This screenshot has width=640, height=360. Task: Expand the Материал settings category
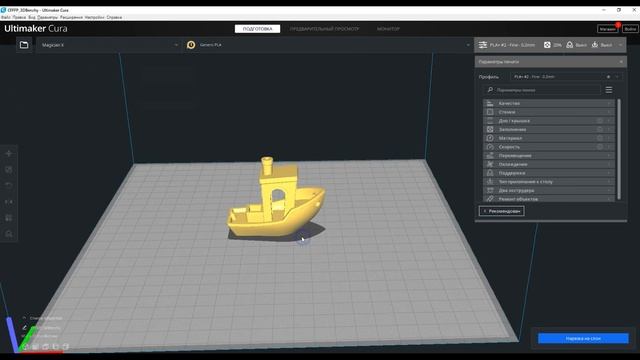tap(549, 138)
